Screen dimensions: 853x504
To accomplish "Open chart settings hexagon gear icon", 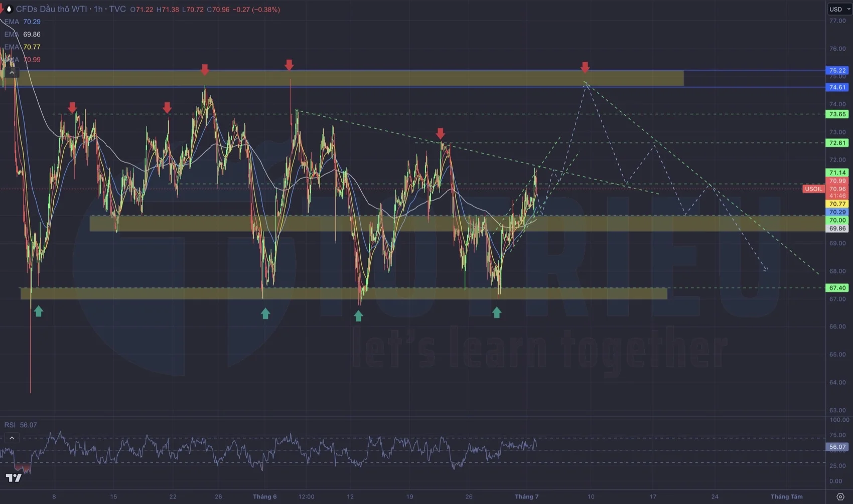I will tap(840, 496).
